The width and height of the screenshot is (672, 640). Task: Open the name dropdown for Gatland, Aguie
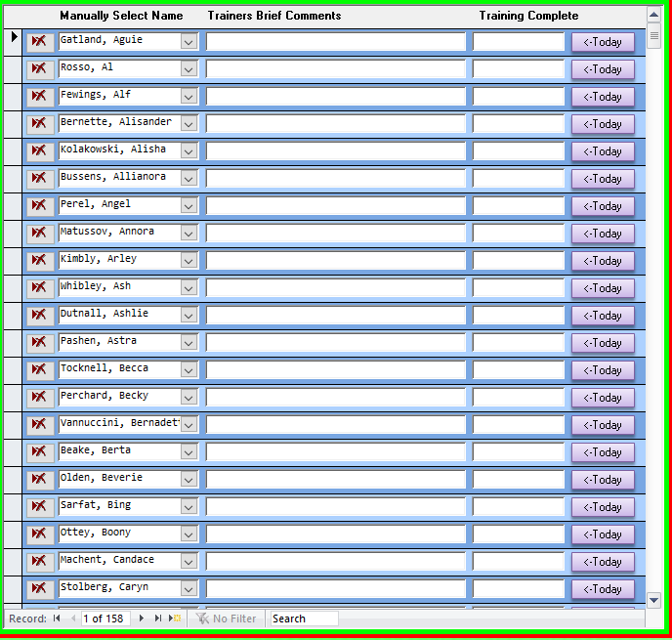click(x=189, y=42)
